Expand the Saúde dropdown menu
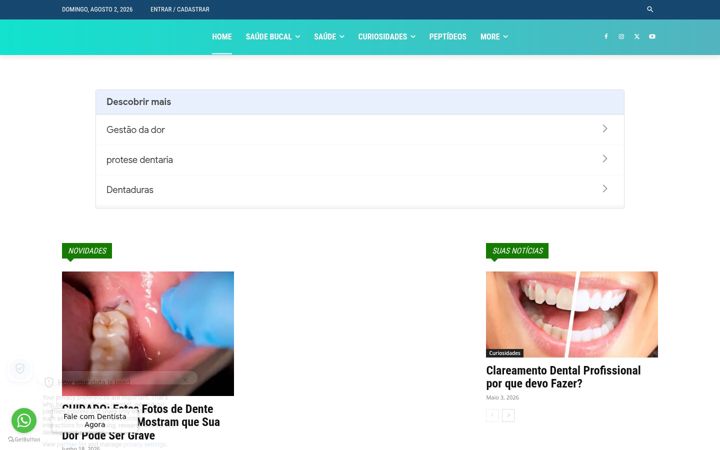The image size is (720, 450). point(329,37)
